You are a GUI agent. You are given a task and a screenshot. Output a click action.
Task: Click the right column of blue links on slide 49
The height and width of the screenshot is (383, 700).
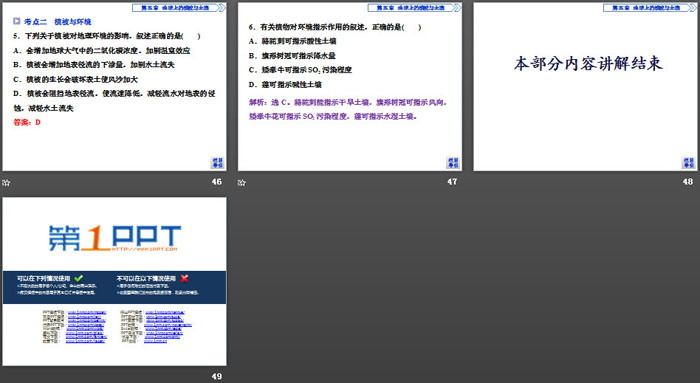tap(168, 327)
